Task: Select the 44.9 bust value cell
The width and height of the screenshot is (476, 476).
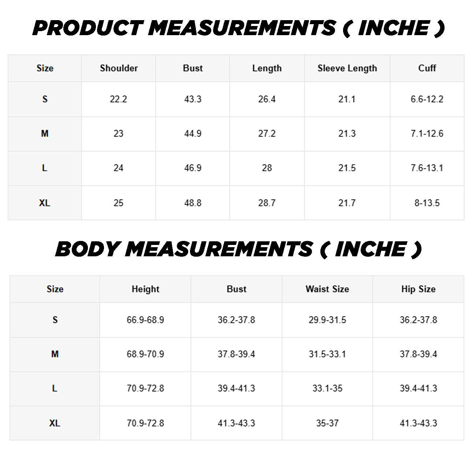Action: [193, 134]
